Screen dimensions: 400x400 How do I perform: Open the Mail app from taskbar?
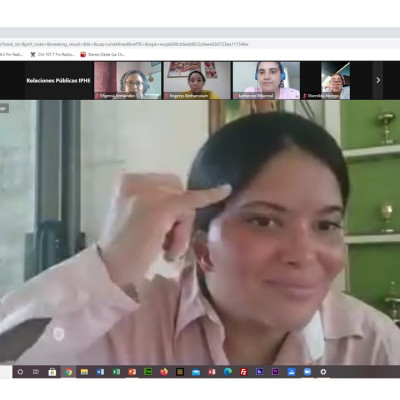(x=196, y=372)
